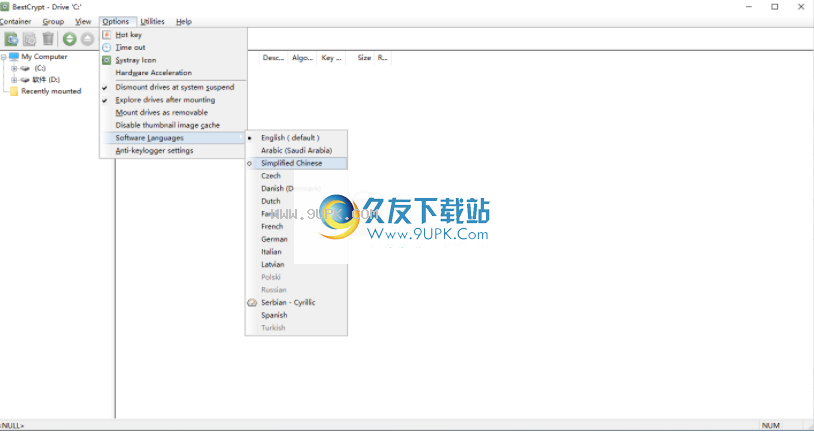
Task: Open Anti-keylogger settings
Action: point(173,151)
